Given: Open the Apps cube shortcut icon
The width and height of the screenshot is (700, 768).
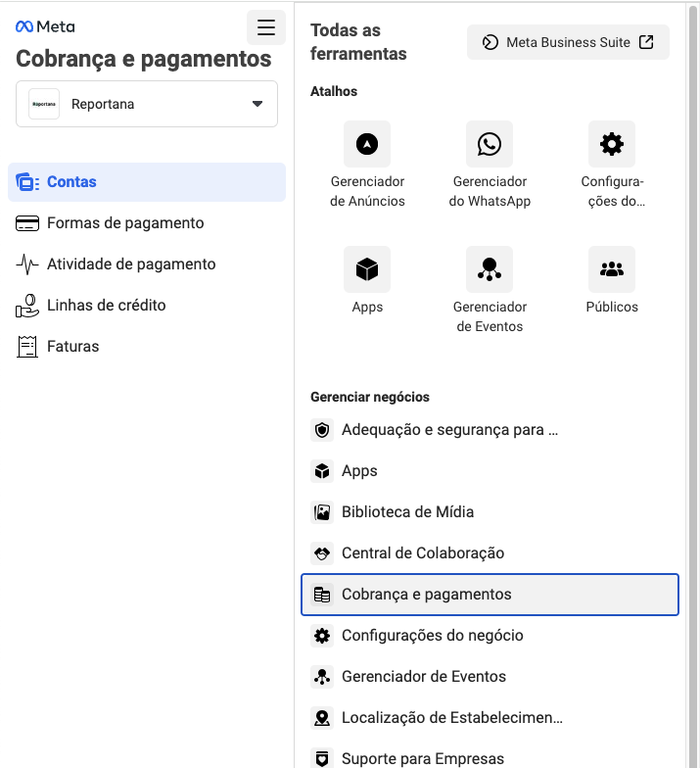Looking at the screenshot, I should pos(367,269).
